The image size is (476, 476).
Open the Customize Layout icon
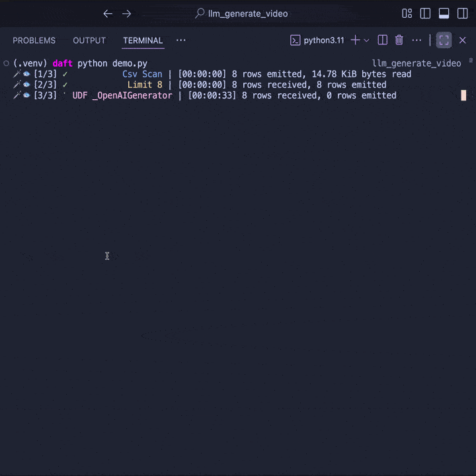tap(407, 14)
